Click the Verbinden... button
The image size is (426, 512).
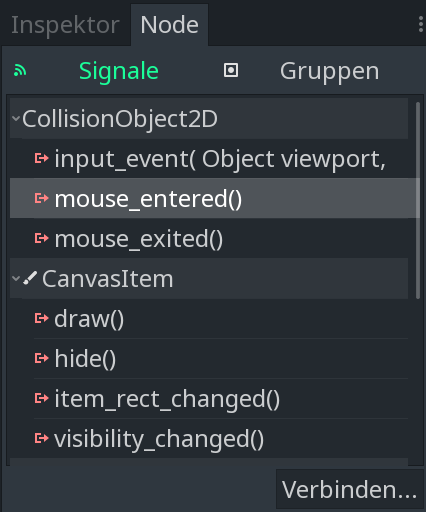[x=349, y=489]
